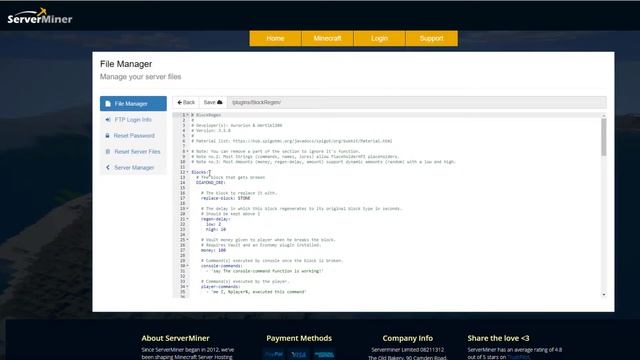Click the File Manager document icon
640x360 pixels.
(108, 104)
